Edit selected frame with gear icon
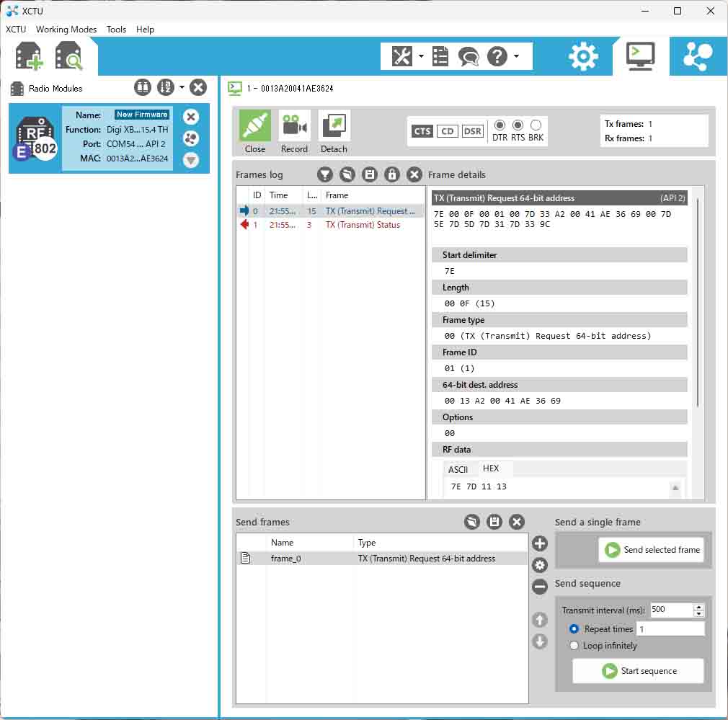The image size is (728, 720). (x=539, y=565)
